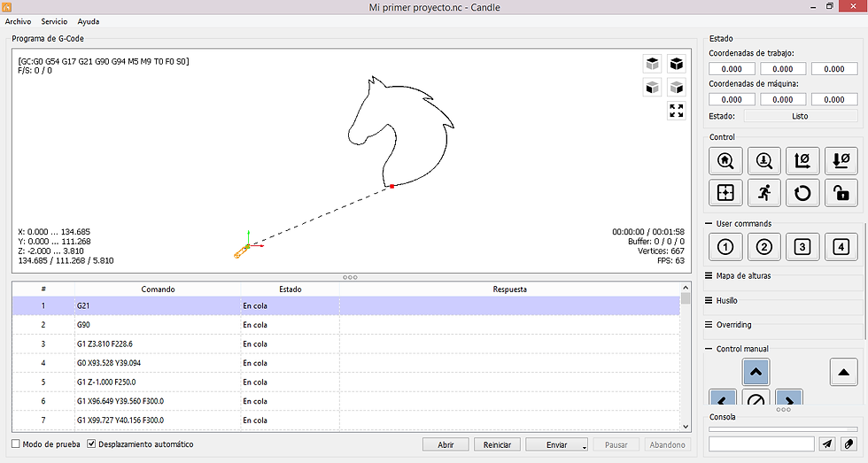Screen dimensions: 868x463
Task: Run user command 4
Action: 841,247
